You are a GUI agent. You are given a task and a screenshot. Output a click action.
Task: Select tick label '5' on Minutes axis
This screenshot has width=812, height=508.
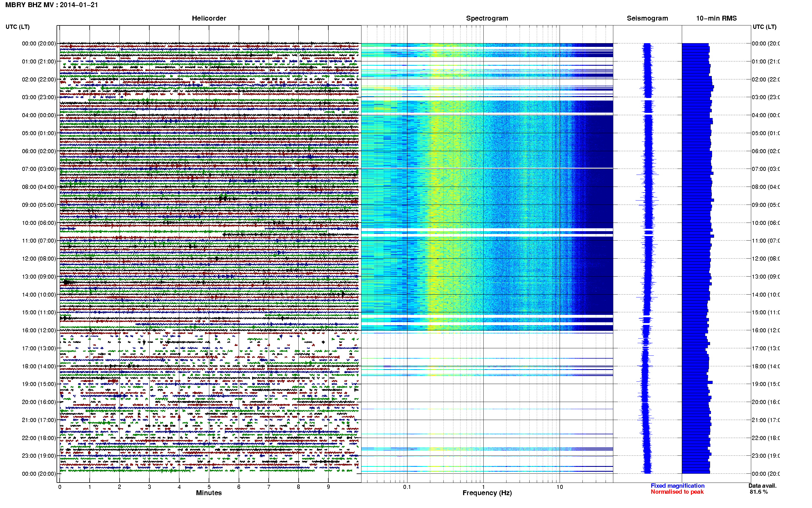(x=209, y=487)
